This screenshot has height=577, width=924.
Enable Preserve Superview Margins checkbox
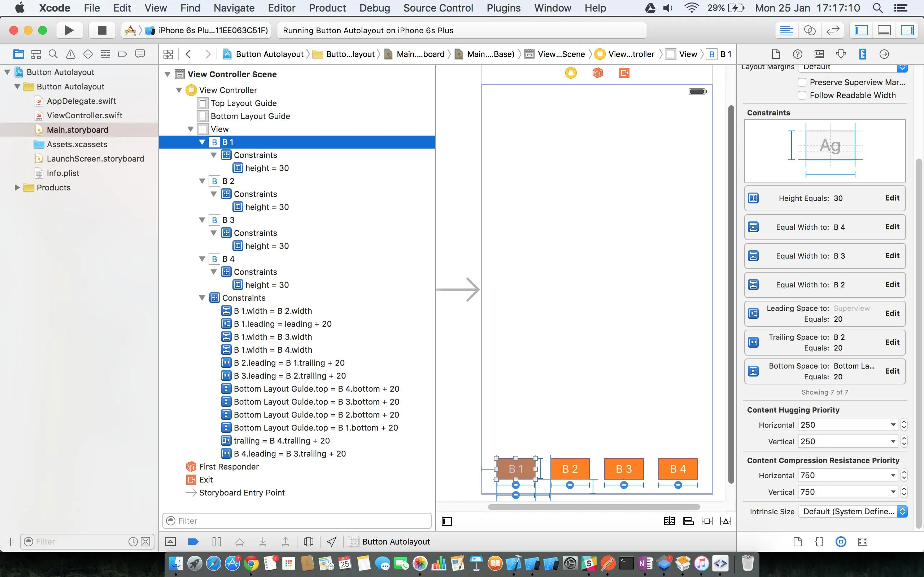pos(802,83)
